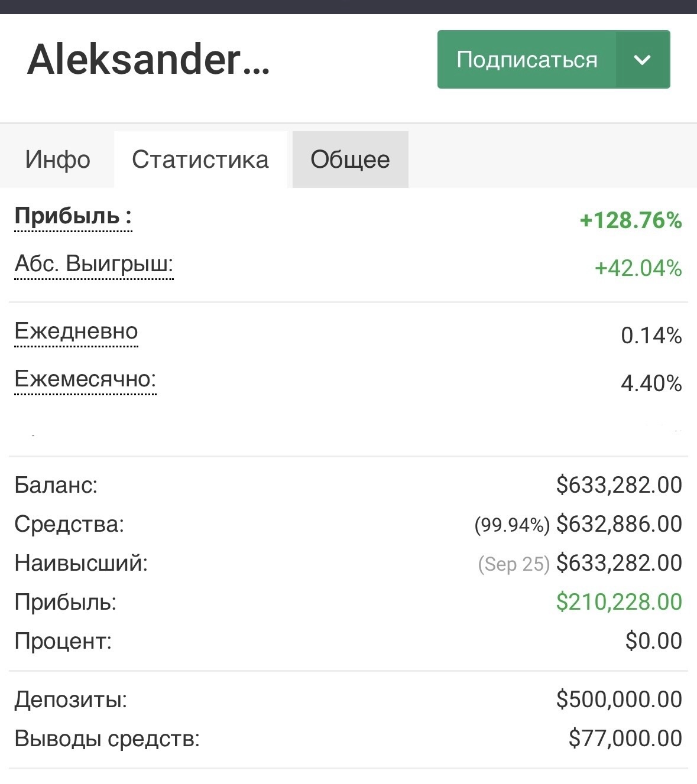Click the +128.76% profit value
Viewport: 697px width, 784px height.
[x=631, y=220]
